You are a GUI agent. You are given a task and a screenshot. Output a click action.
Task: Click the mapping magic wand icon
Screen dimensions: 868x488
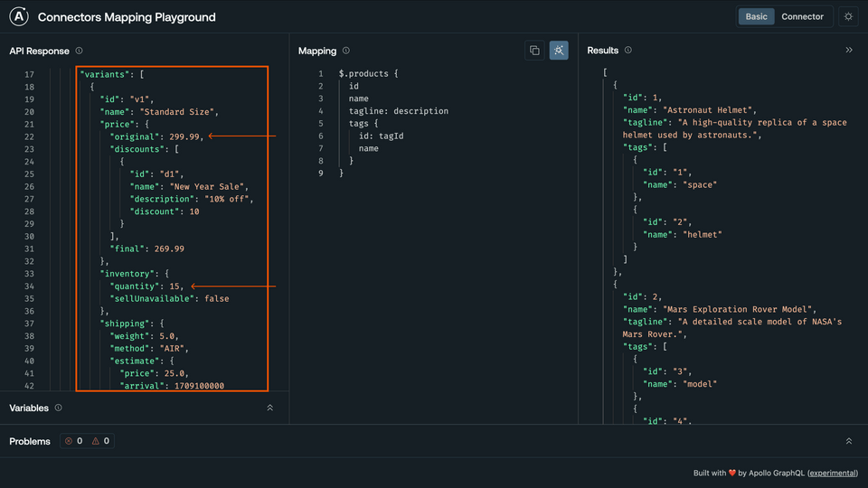pyautogui.click(x=559, y=51)
